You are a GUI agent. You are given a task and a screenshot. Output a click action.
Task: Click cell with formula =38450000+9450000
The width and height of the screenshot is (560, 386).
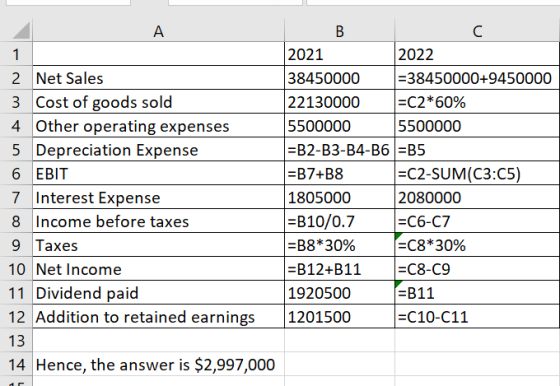point(477,78)
